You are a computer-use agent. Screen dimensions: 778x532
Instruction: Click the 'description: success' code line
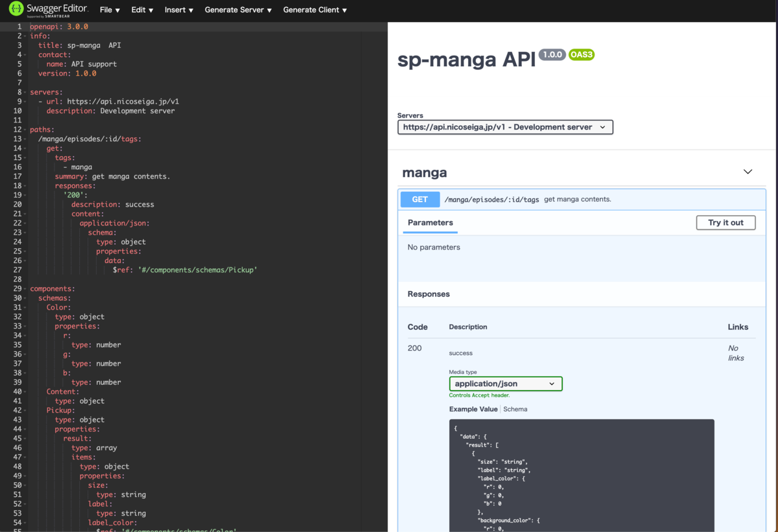pos(113,204)
